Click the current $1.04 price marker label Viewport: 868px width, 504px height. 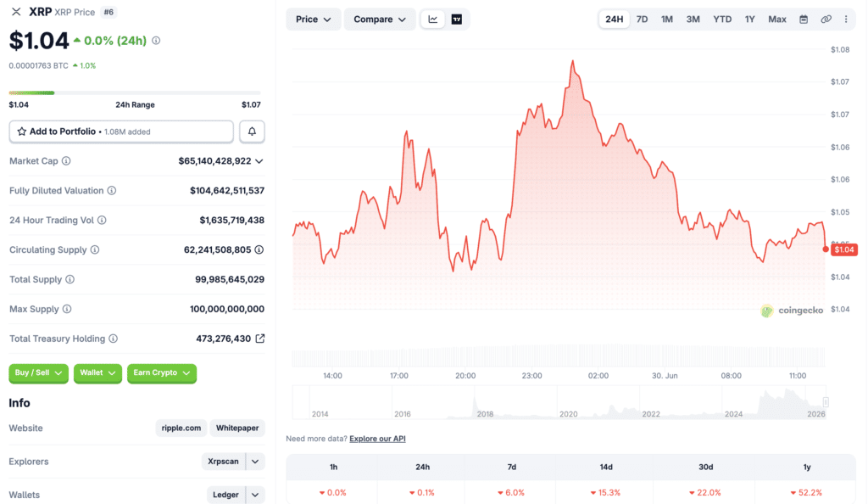[x=844, y=249]
